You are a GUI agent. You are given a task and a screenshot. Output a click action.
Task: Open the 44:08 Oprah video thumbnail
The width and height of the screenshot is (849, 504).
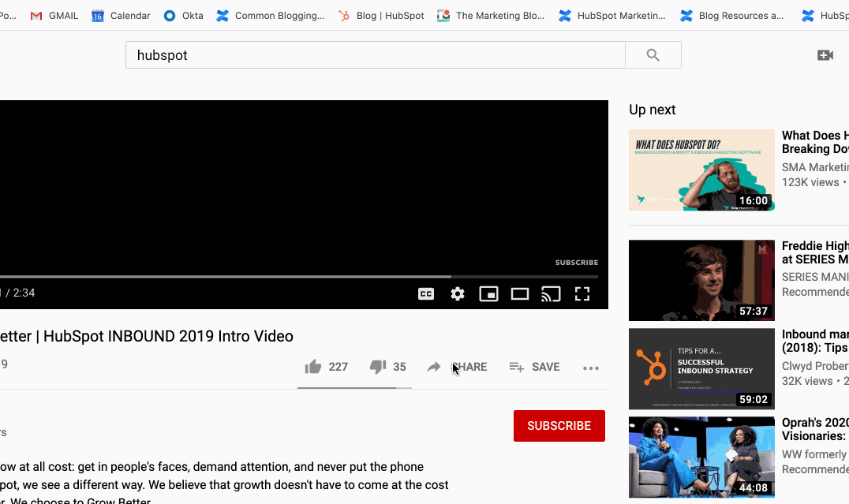(701, 457)
